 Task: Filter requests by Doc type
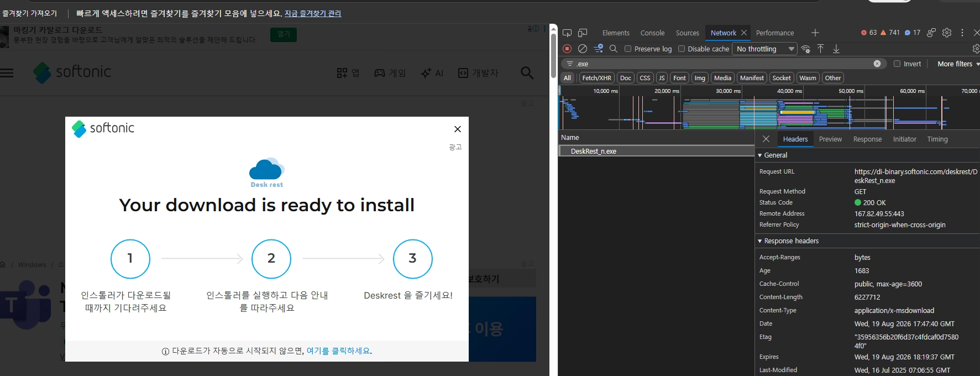626,78
